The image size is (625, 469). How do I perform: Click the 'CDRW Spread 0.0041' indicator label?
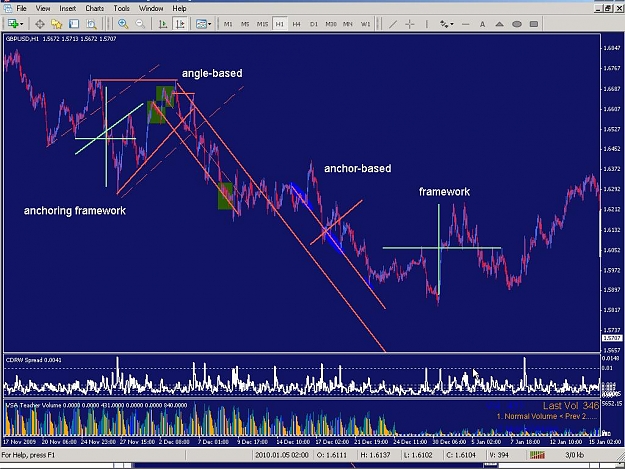pyautogui.click(x=34, y=360)
